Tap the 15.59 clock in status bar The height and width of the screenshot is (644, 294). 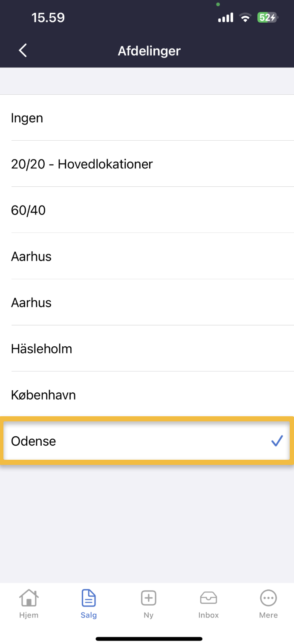(x=48, y=17)
